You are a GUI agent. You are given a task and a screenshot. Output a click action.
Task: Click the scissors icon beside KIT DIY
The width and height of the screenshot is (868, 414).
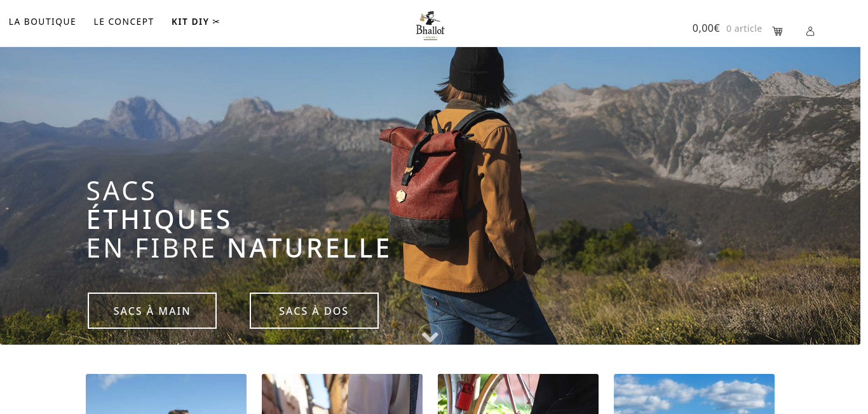(x=216, y=22)
